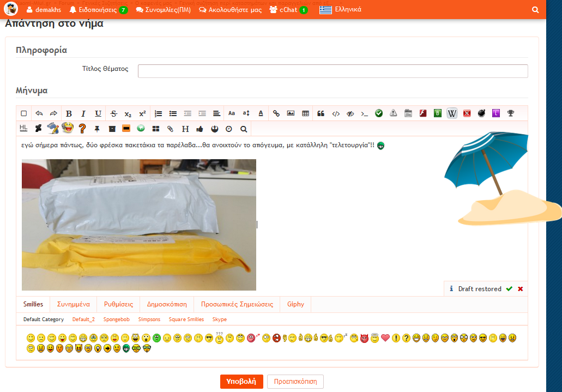
Task: Click the pushpin toolbar icon
Action: point(97,129)
